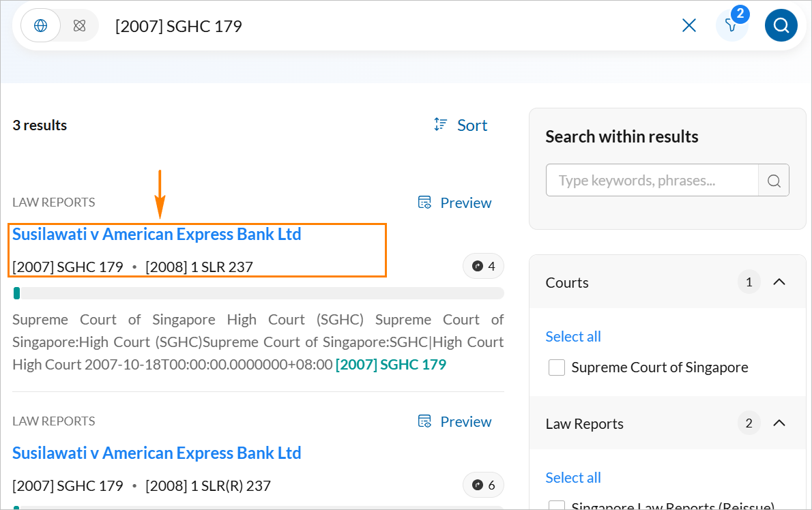Check the Singapore Law Reports (Reissue) checkbox

point(557,506)
